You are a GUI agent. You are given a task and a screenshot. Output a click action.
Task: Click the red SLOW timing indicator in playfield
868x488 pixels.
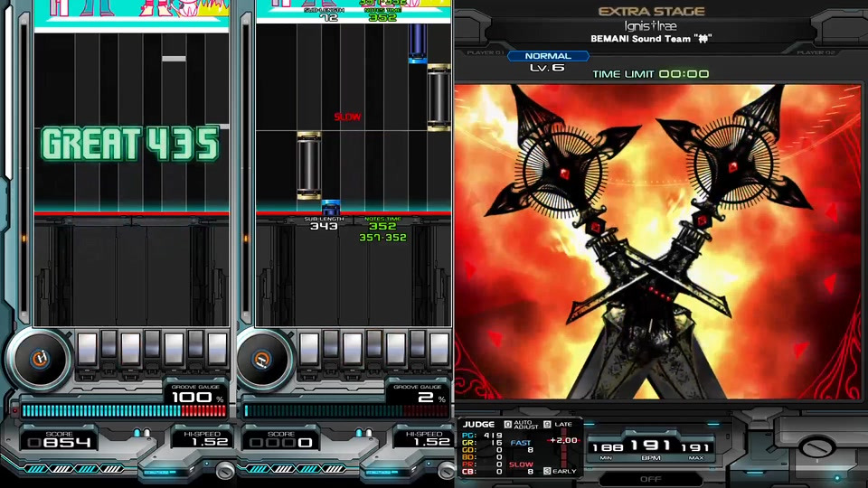(347, 117)
